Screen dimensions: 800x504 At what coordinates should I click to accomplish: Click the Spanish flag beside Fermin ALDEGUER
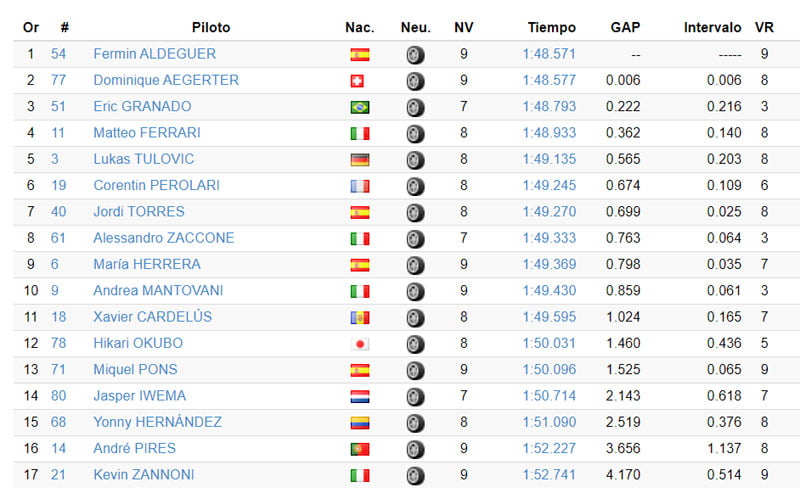360,54
